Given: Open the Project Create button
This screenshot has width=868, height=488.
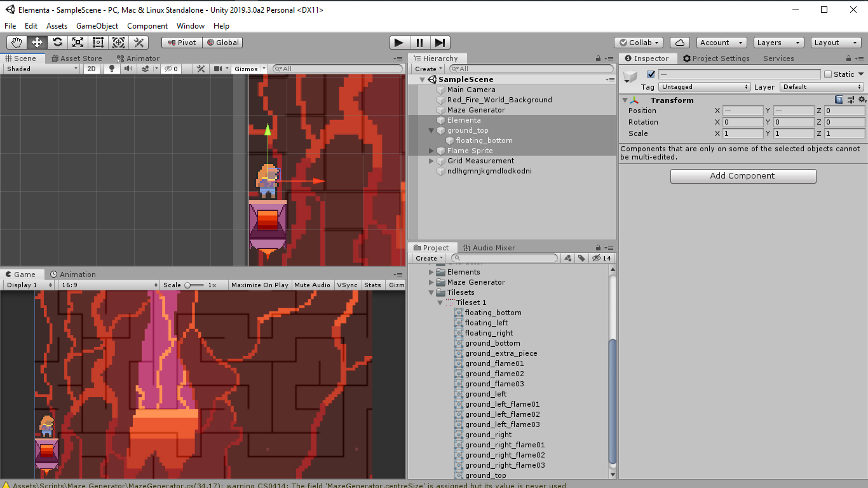Looking at the screenshot, I should 428,258.
